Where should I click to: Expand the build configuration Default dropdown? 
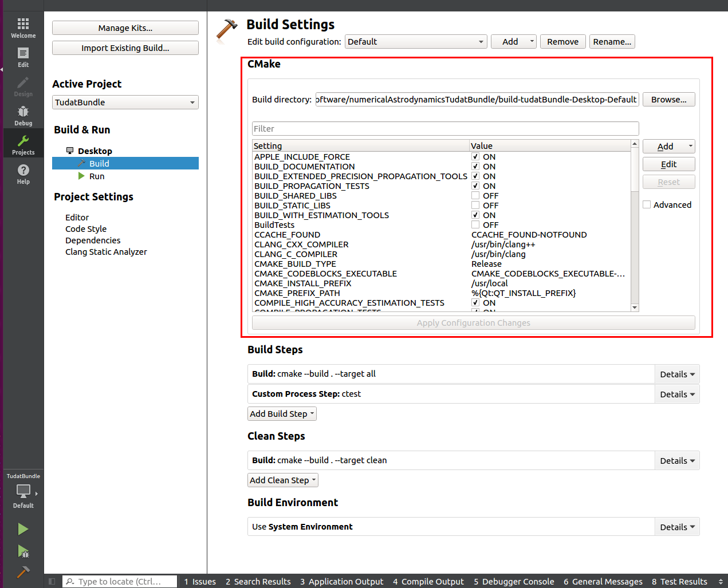coord(415,42)
